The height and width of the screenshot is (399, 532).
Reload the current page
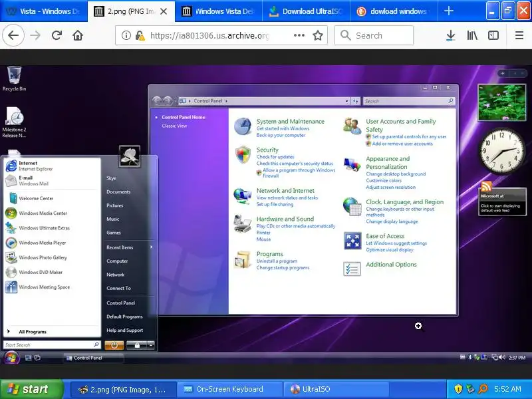[x=57, y=35]
